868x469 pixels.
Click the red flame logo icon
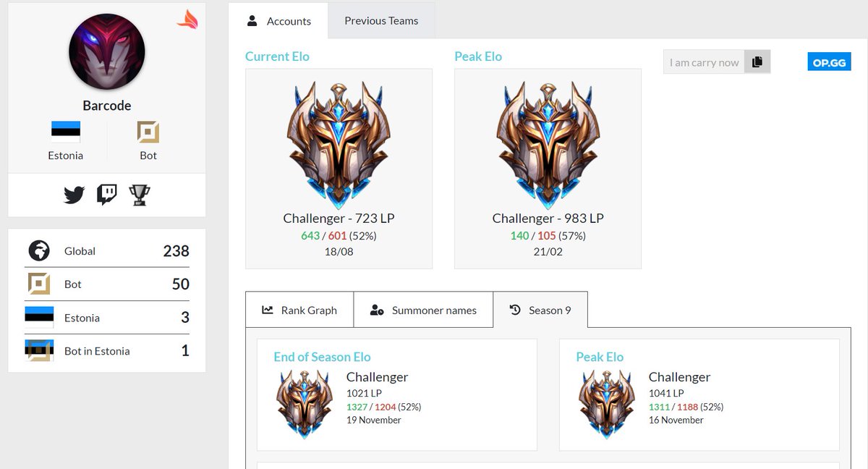(187, 19)
